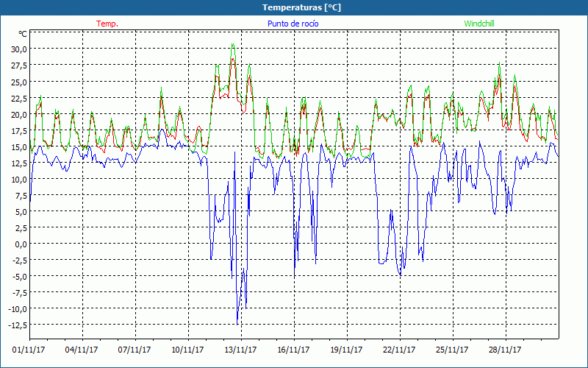
Task: Click the blue Punto de rocío legend label
Action: click(x=293, y=24)
